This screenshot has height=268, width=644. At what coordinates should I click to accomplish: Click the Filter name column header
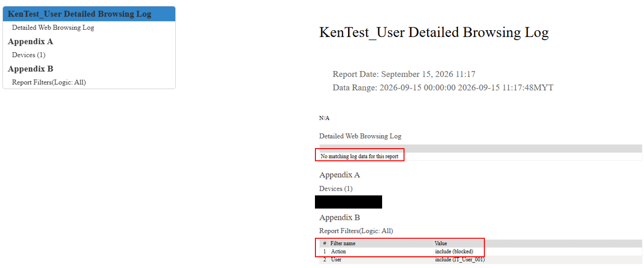tap(343, 244)
